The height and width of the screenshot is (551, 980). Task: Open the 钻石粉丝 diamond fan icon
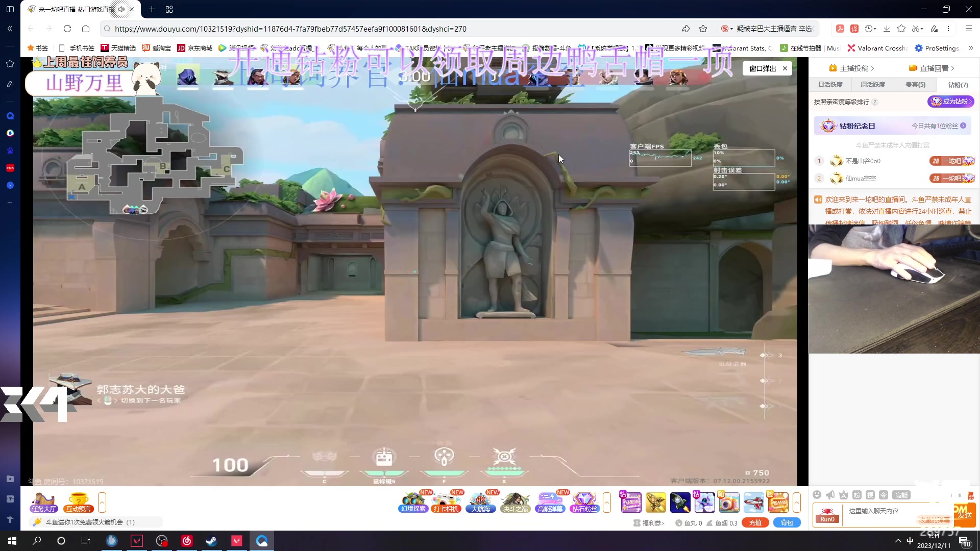(584, 502)
